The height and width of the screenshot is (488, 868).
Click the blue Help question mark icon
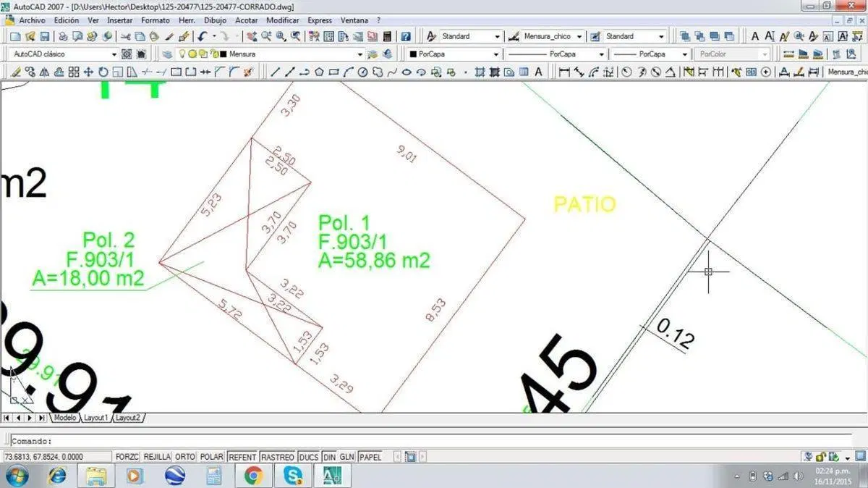[x=406, y=36]
